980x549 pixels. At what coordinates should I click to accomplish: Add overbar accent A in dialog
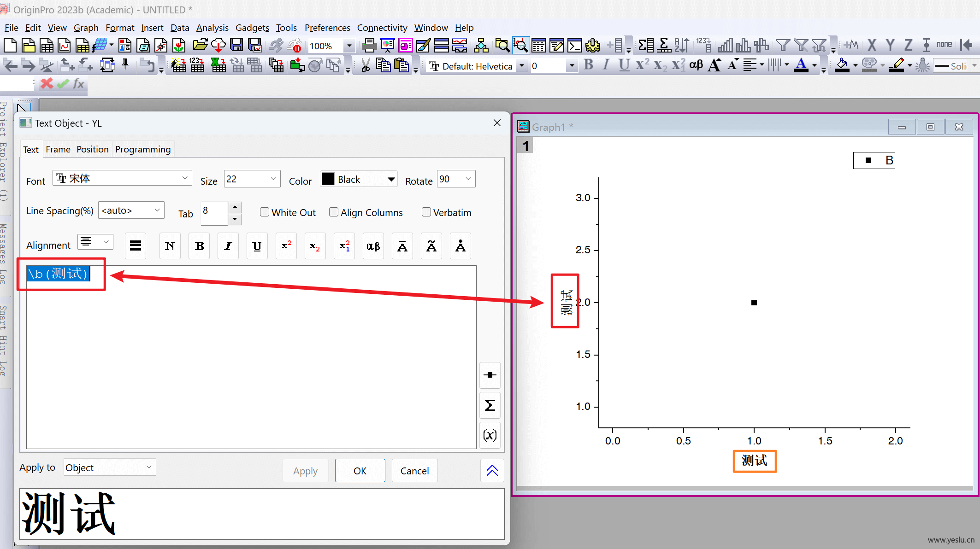pos(402,246)
